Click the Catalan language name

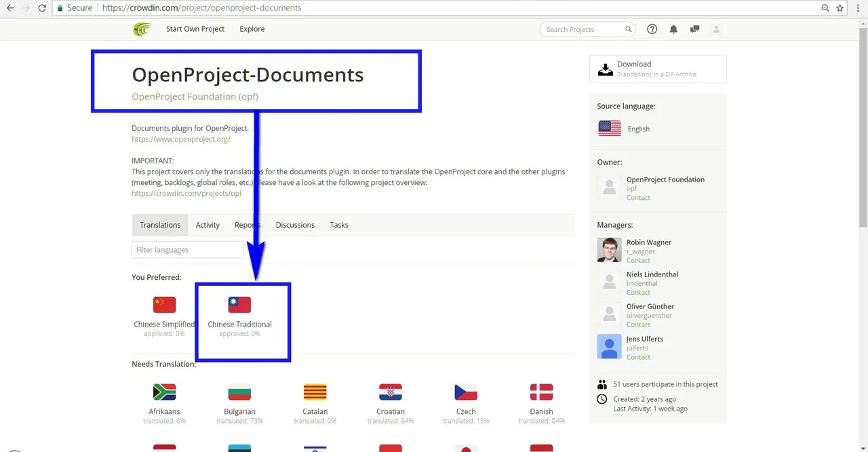click(315, 411)
